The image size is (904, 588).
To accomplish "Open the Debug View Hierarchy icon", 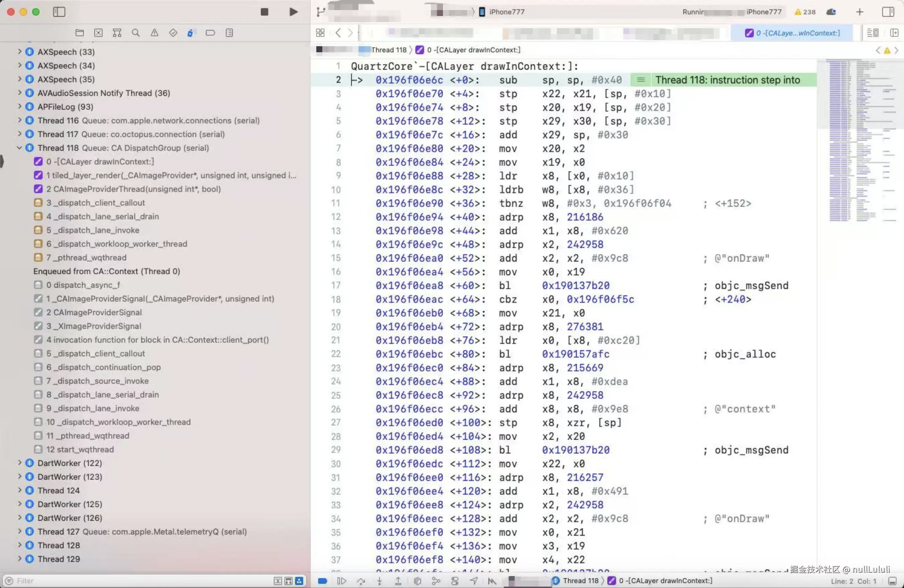I will (417, 581).
